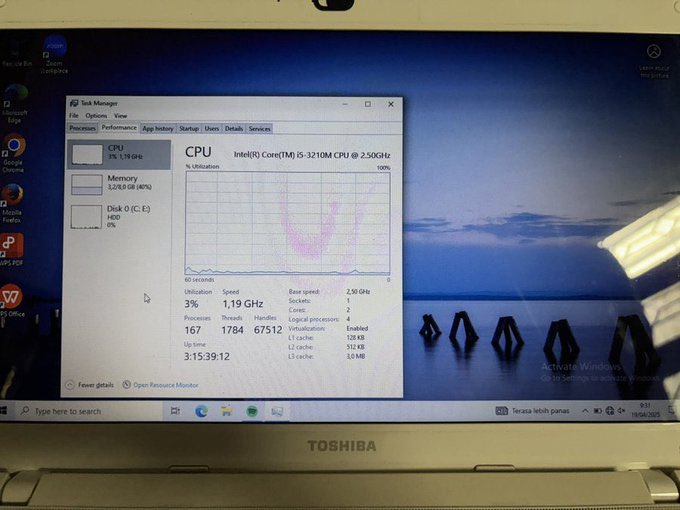This screenshot has height=510, width=680.
Task: Show hidden tray icons chevron
Action: point(585,410)
